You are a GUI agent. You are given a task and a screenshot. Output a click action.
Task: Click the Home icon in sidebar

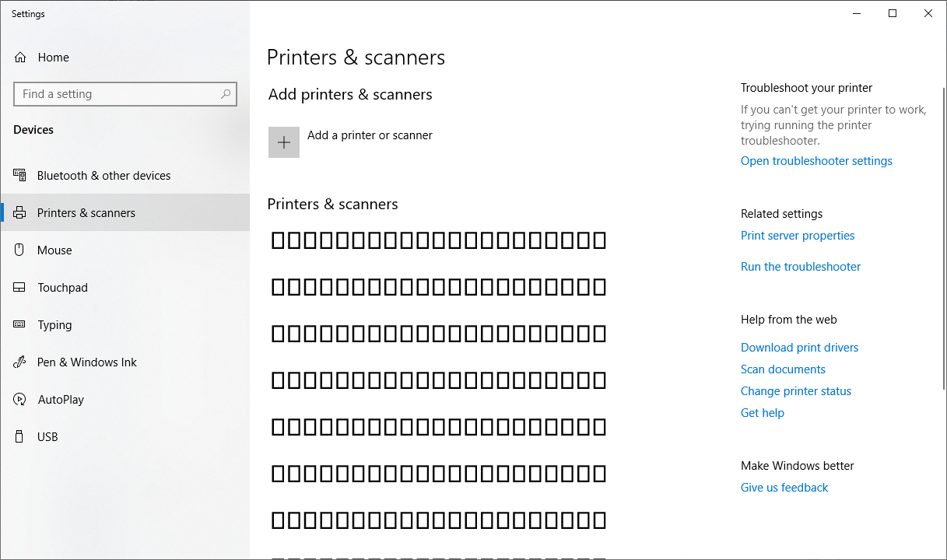[x=20, y=58]
